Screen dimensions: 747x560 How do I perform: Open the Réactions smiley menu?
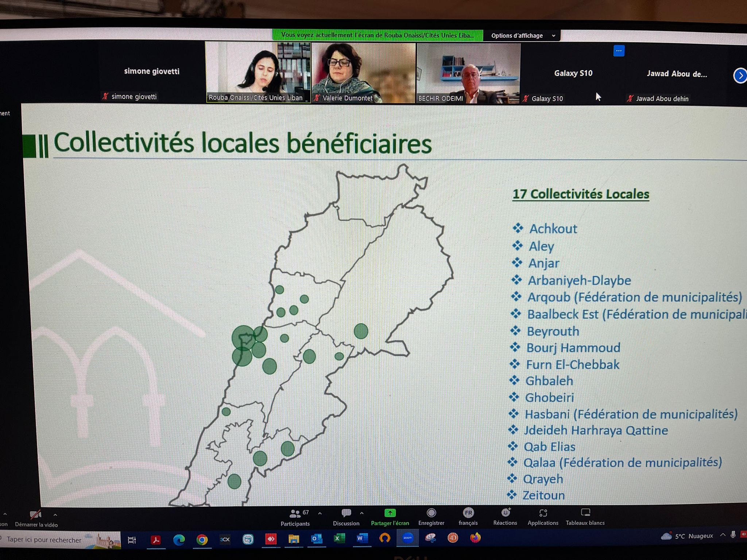(x=505, y=513)
